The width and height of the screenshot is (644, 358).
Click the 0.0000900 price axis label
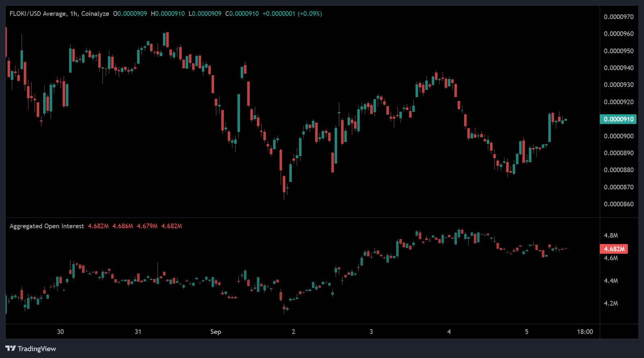618,136
